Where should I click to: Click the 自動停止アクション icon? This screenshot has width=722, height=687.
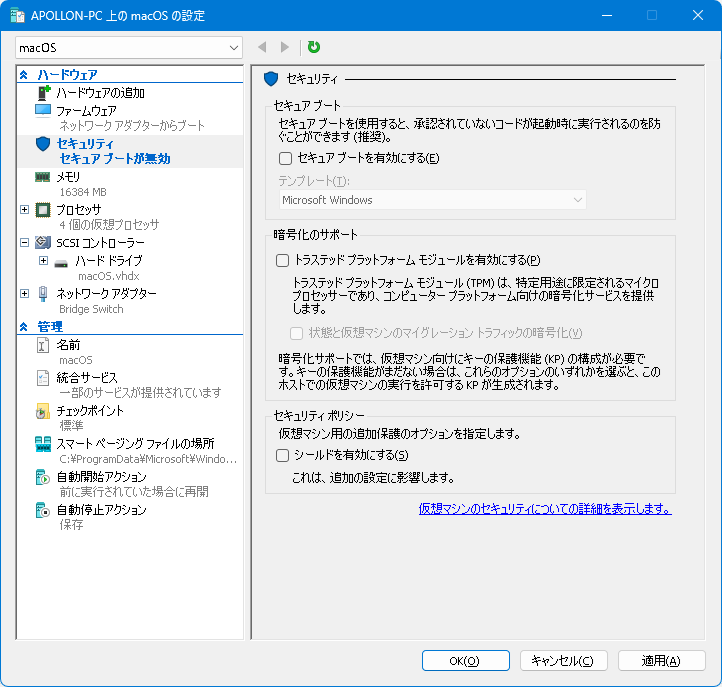tap(43, 510)
